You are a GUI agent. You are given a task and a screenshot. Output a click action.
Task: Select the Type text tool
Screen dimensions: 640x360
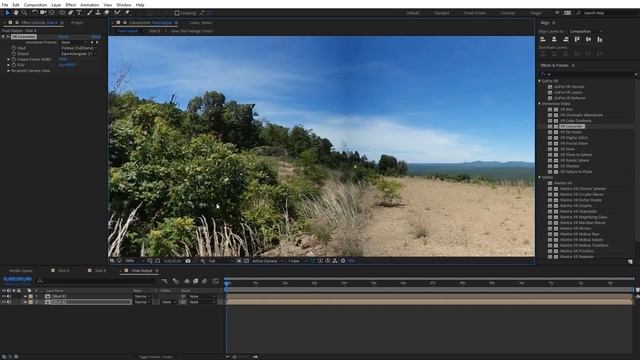[79, 13]
